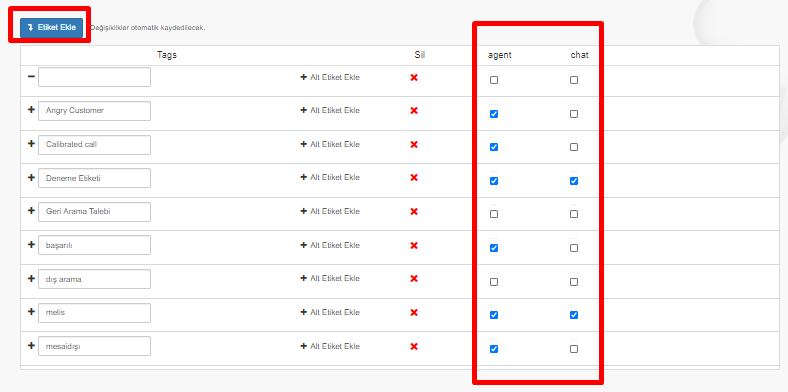788x392 pixels.
Task: Expand the mesaidışı tag row
Action: [31, 345]
